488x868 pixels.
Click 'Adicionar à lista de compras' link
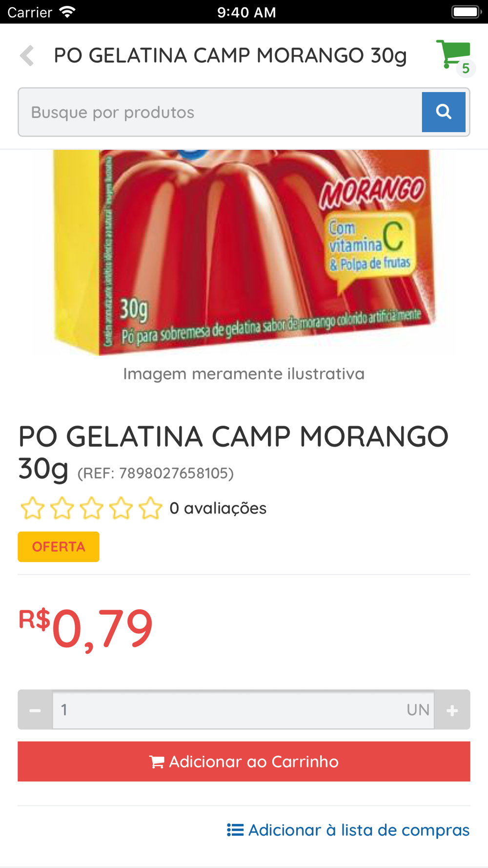point(348,830)
